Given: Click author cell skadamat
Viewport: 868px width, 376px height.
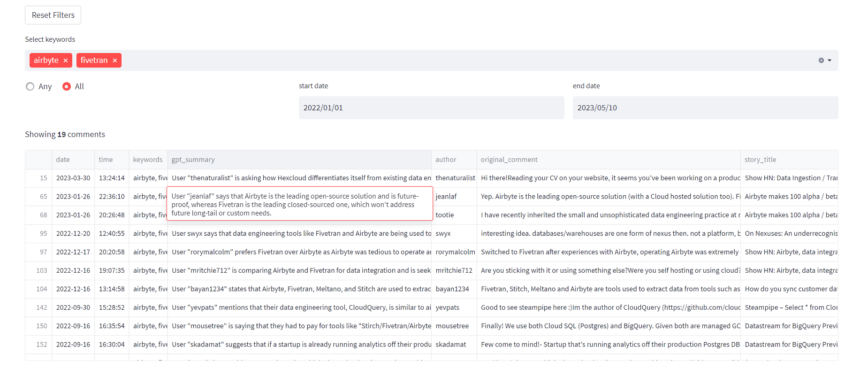Looking at the screenshot, I should click(454, 345).
